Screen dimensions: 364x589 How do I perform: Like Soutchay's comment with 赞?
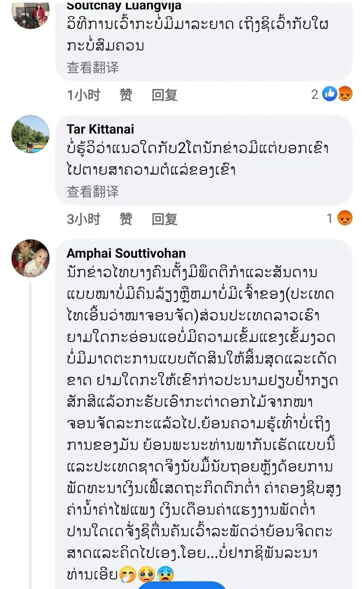pyautogui.click(x=126, y=95)
